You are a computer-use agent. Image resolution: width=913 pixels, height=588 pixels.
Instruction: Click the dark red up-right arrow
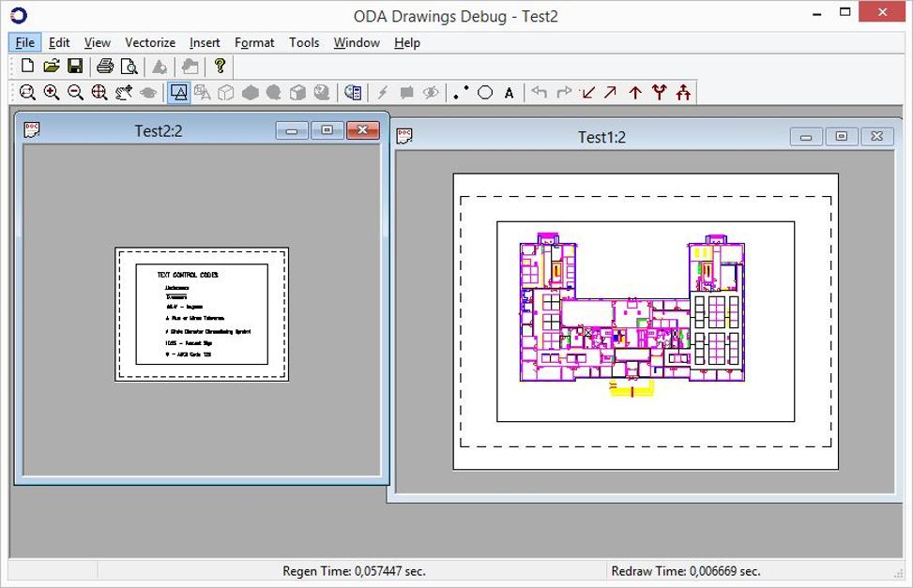610,93
